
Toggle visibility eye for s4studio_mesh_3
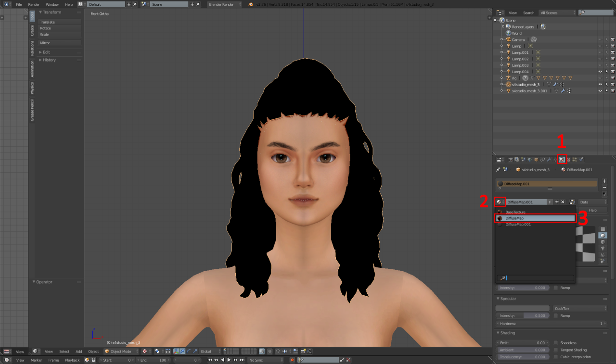tap(600, 84)
